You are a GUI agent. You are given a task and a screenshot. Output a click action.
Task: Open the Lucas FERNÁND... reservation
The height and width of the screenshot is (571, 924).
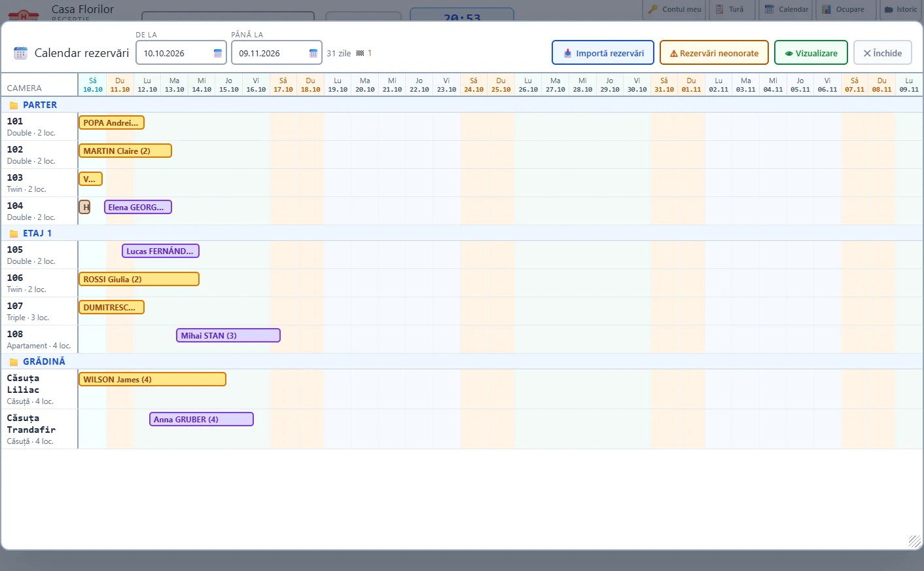point(160,251)
